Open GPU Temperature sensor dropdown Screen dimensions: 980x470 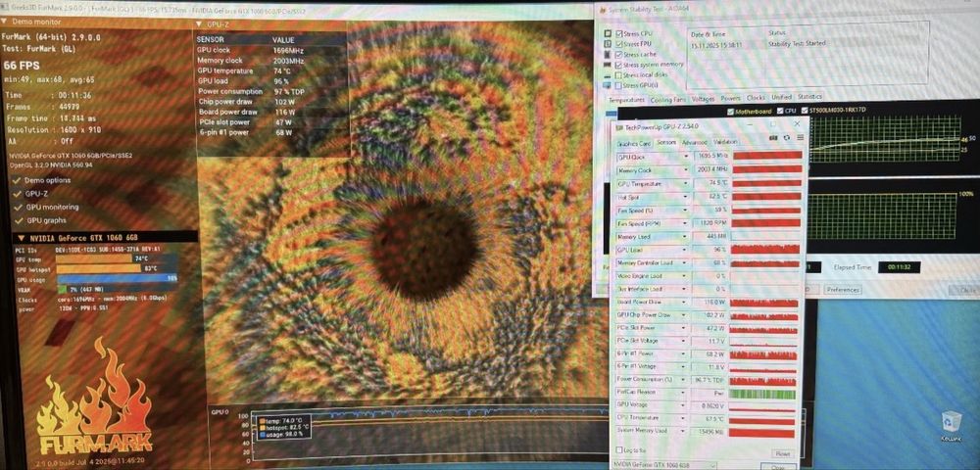pyautogui.click(x=685, y=183)
